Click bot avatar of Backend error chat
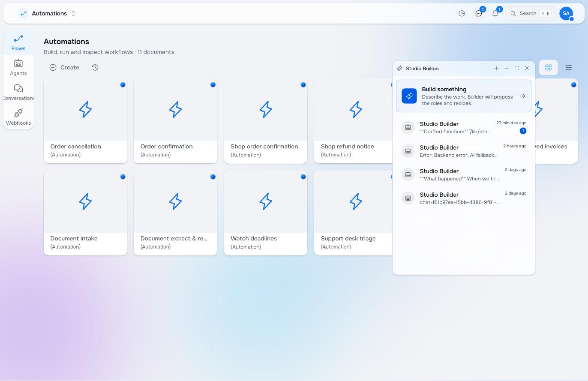The image size is (588, 381). coord(408,151)
